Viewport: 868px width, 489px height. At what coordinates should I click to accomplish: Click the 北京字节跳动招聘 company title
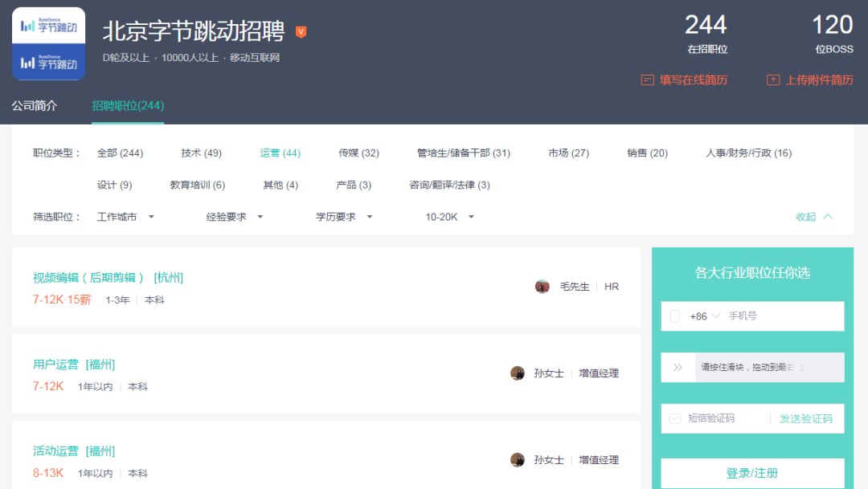pos(194,31)
